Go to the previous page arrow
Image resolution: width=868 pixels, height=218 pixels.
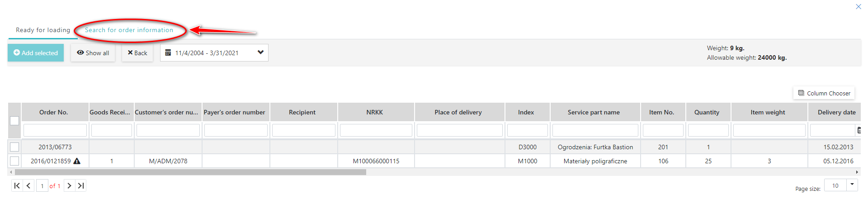(28, 186)
